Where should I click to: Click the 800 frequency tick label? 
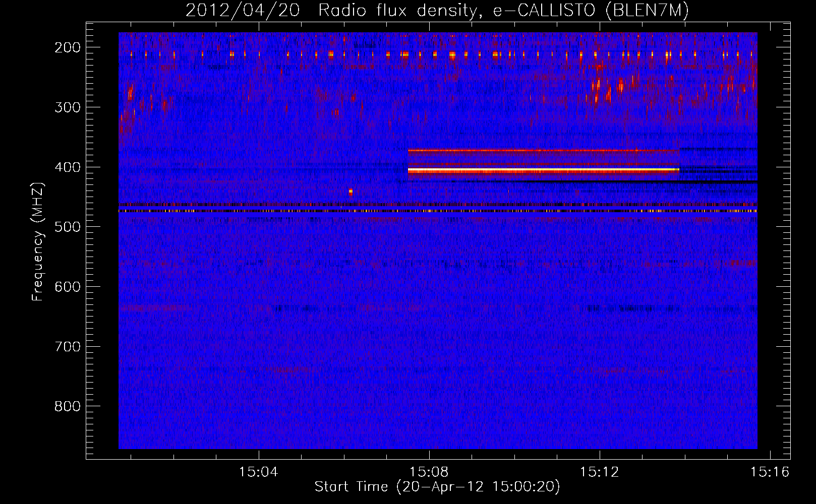(68, 406)
